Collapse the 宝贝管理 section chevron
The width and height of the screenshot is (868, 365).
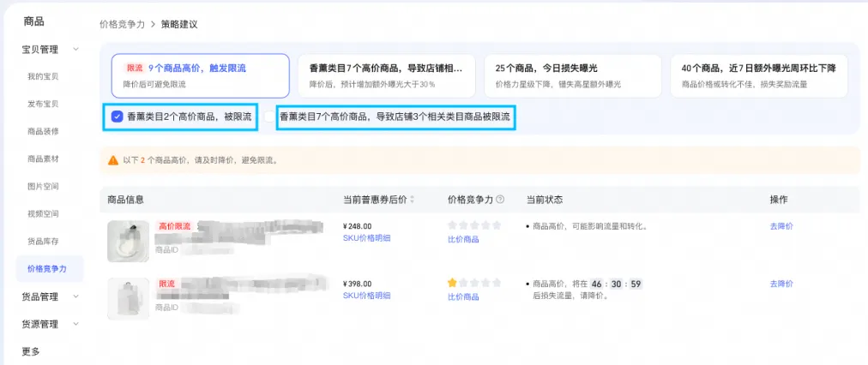pos(75,49)
